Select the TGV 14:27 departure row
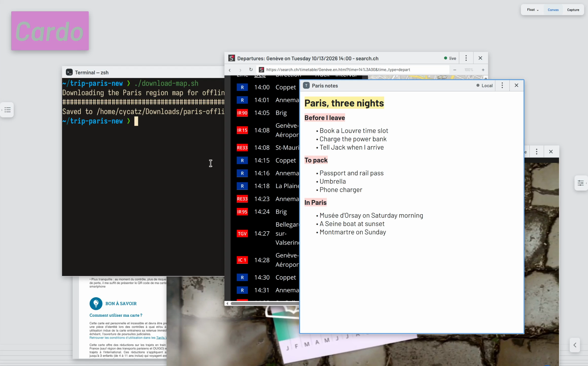The height and width of the screenshot is (366, 588). point(265,234)
